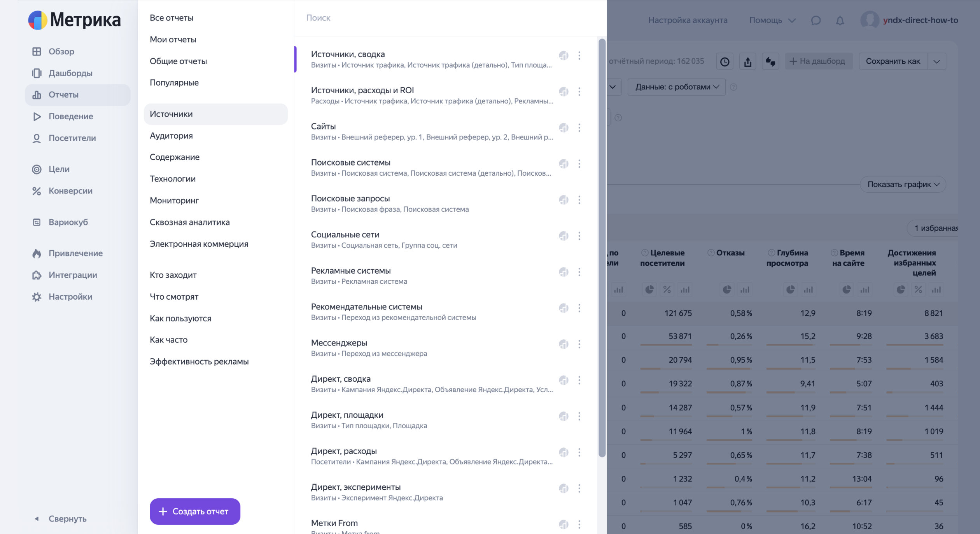The image size is (980, 534).
Task: Select percent view under Достижения избранных целей
Action: tap(918, 290)
